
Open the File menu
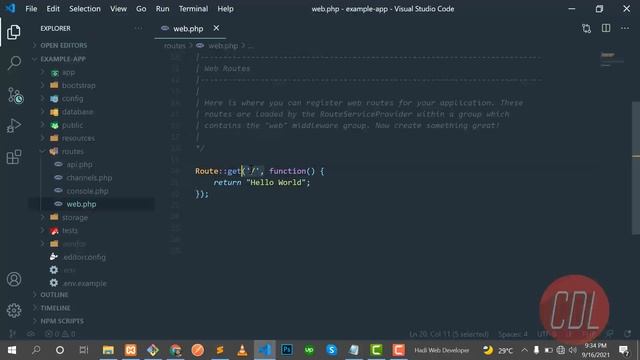31,9
